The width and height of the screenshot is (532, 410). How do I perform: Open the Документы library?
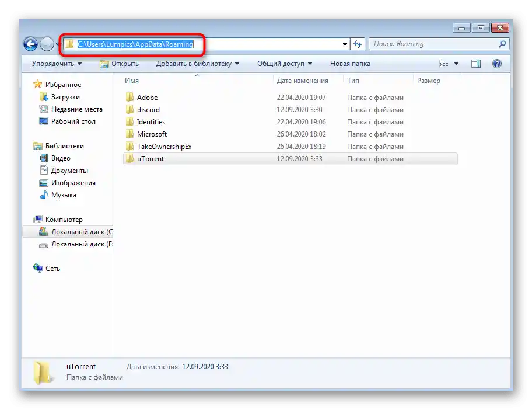[69, 171]
